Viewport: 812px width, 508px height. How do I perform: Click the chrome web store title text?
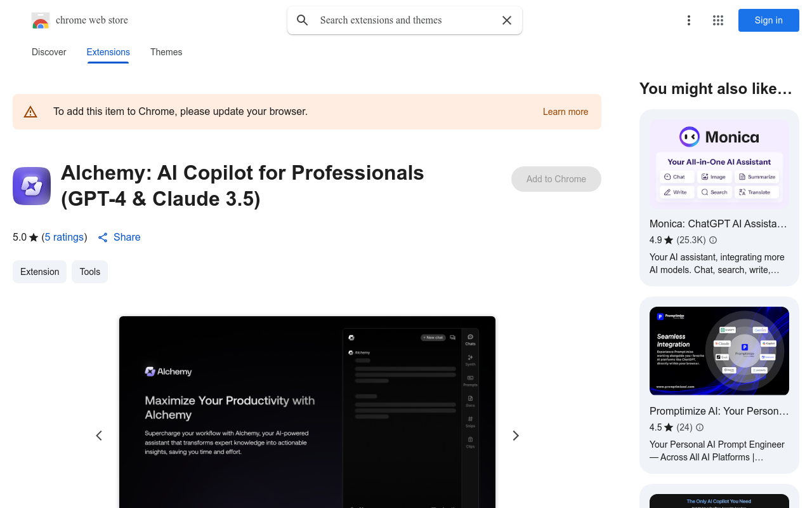tap(92, 20)
